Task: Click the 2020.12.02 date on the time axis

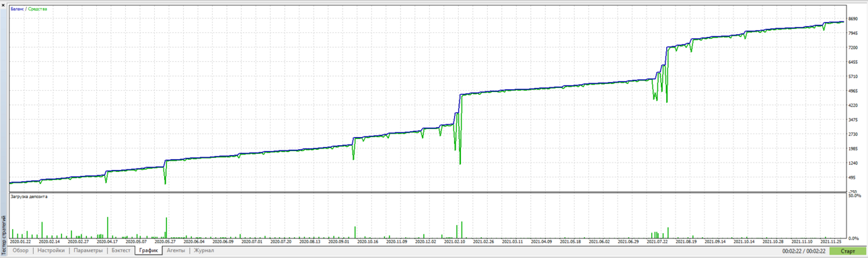Action: (425, 242)
